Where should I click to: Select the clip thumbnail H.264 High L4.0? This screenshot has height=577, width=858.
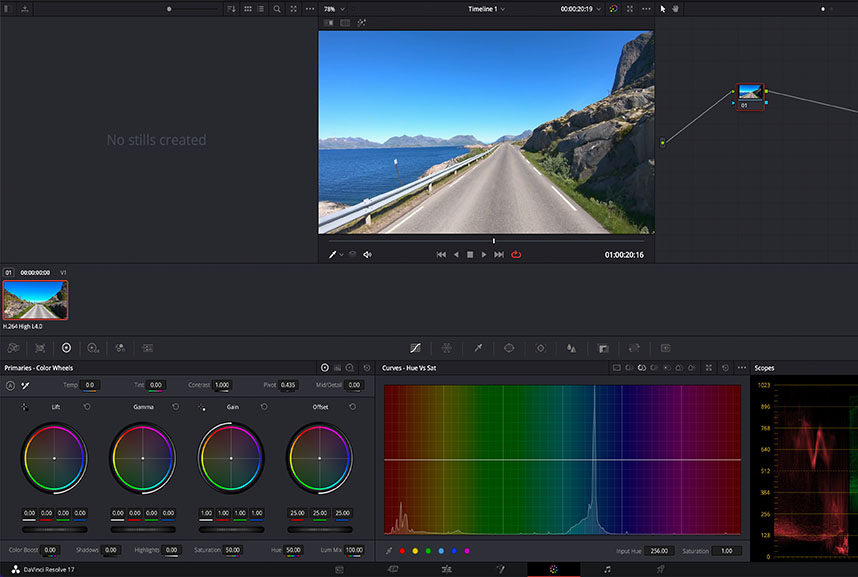(35, 299)
